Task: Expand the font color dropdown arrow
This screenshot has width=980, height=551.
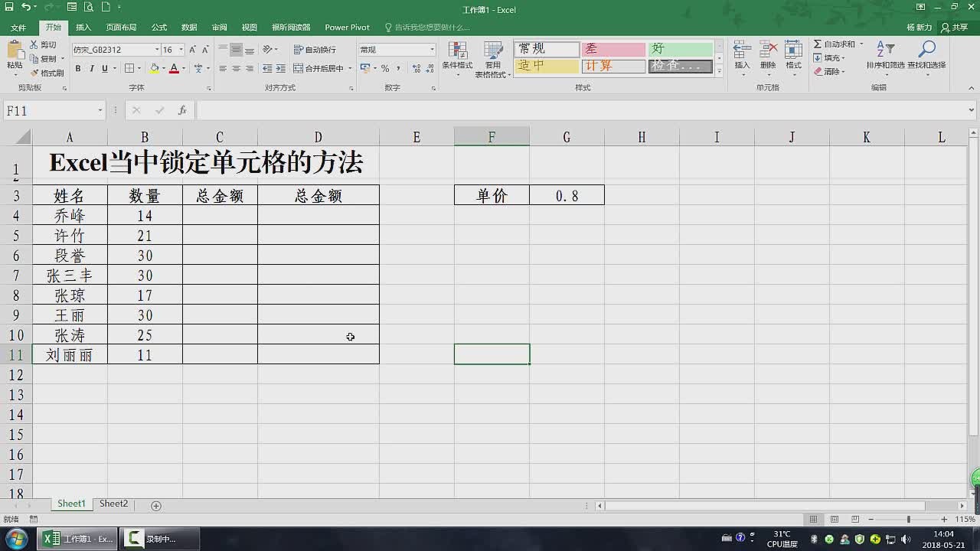Action: click(x=184, y=68)
